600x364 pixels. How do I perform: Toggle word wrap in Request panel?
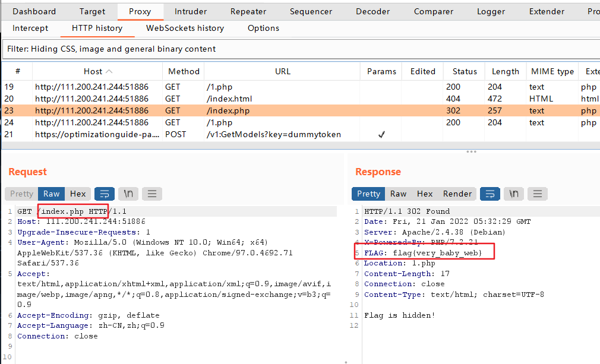(x=105, y=194)
